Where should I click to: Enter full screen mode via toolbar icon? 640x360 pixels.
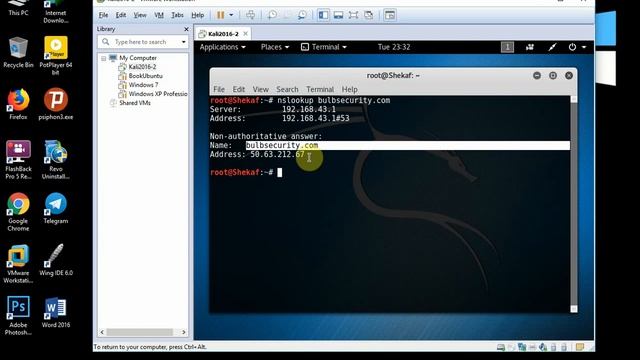click(353, 15)
